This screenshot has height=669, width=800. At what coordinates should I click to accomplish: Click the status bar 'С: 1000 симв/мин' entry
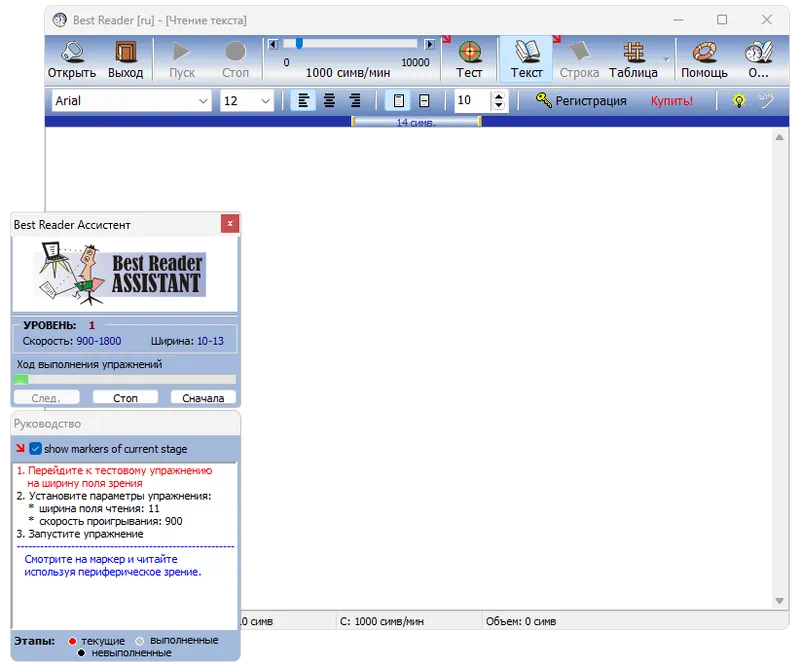pyautogui.click(x=382, y=622)
